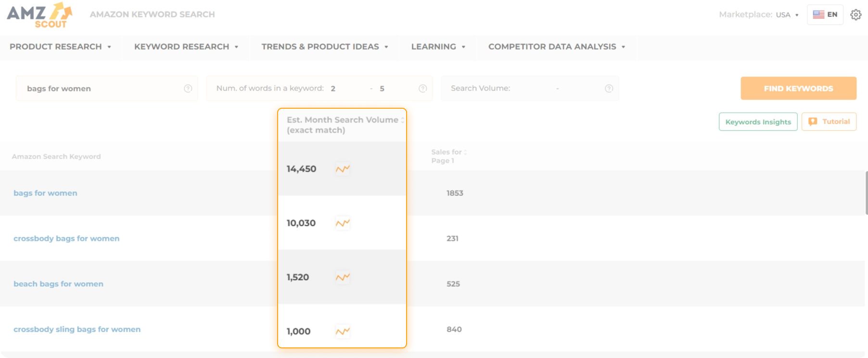Click the bags for women search input
Screen dimensions: 868x358
click(x=96, y=89)
